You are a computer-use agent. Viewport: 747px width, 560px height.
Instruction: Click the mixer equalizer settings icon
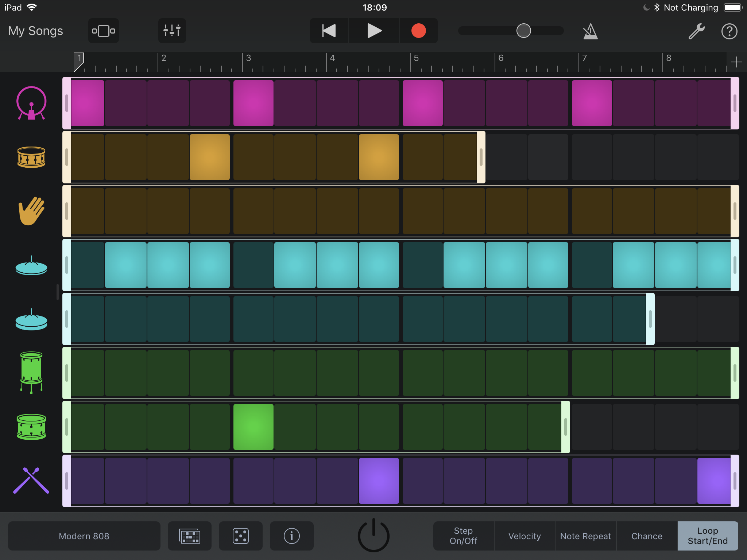[172, 30]
